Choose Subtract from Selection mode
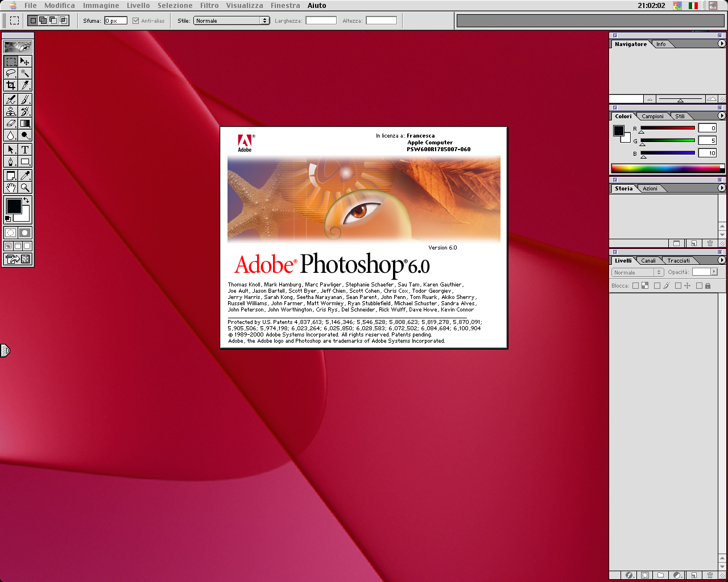 pos(53,20)
